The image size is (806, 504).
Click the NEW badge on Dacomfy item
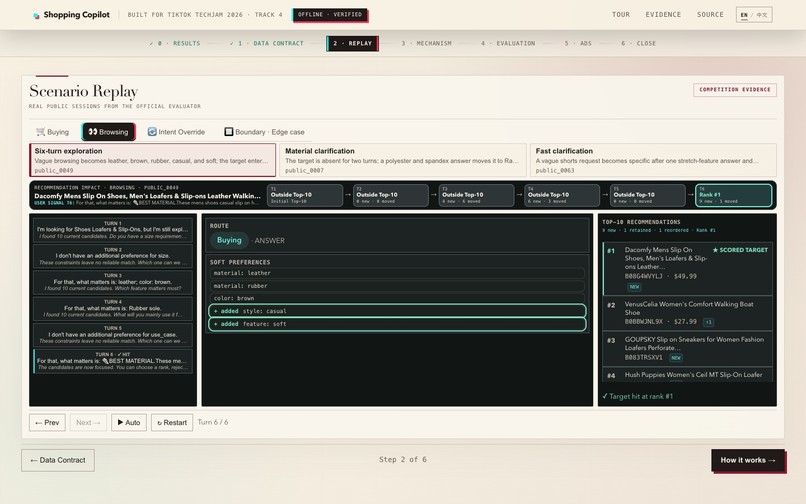point(634,287)
